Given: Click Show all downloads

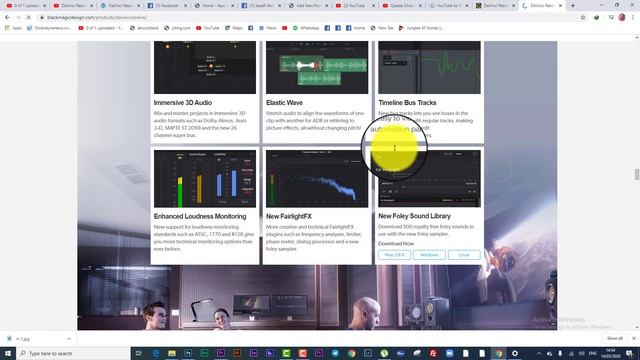Looking at the screenshot, I should [615, 338].
